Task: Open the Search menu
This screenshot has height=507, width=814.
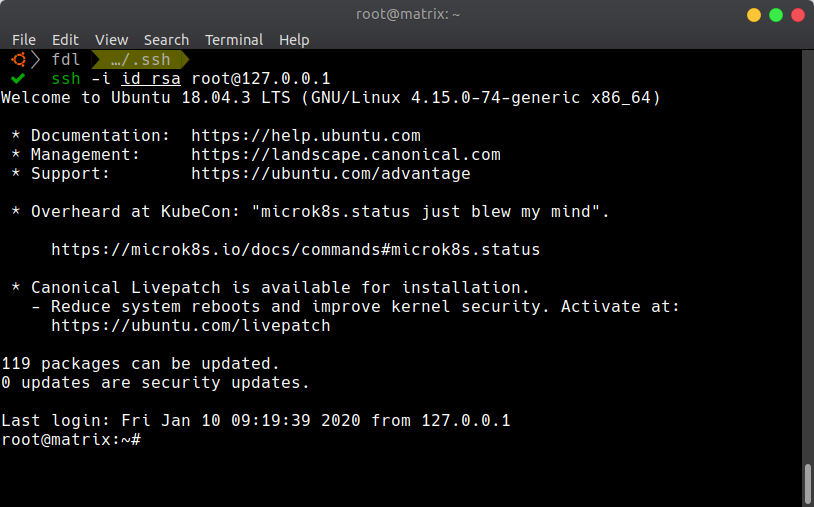Action: click(166, 40)
